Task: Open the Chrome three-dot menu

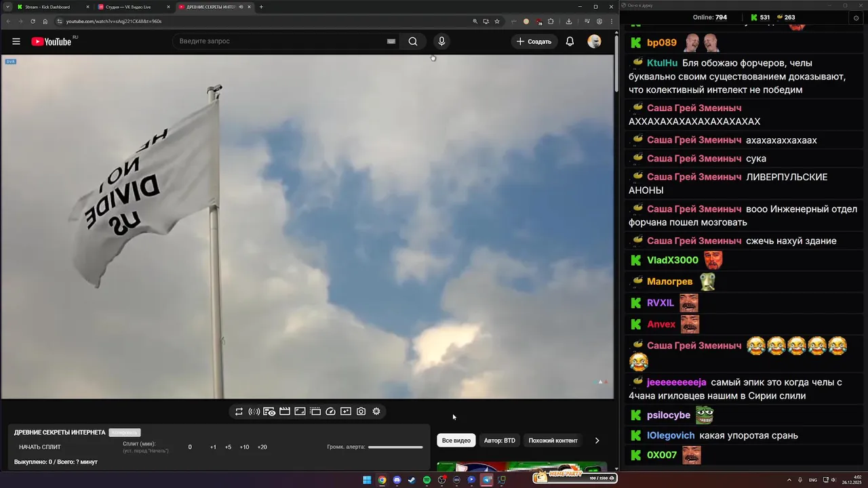Action: pos(612,21)
